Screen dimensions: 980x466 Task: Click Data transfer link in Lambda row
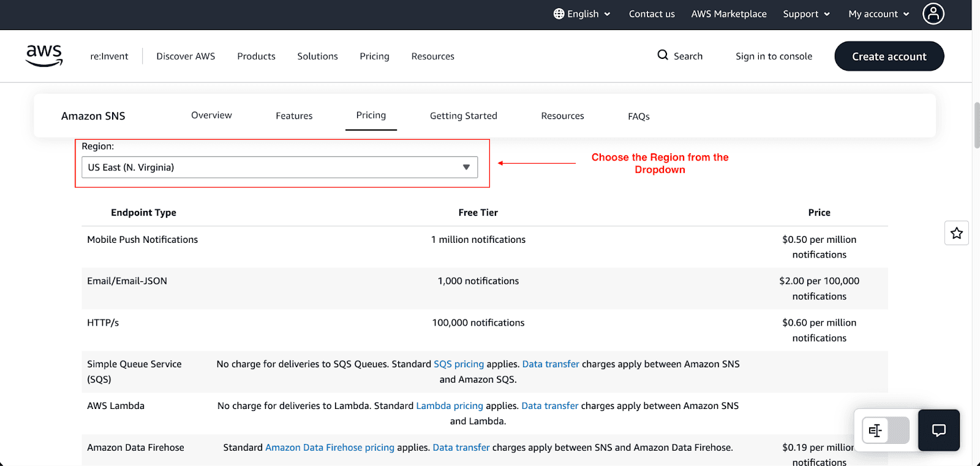pyautogui.click(x=550, y=406)
